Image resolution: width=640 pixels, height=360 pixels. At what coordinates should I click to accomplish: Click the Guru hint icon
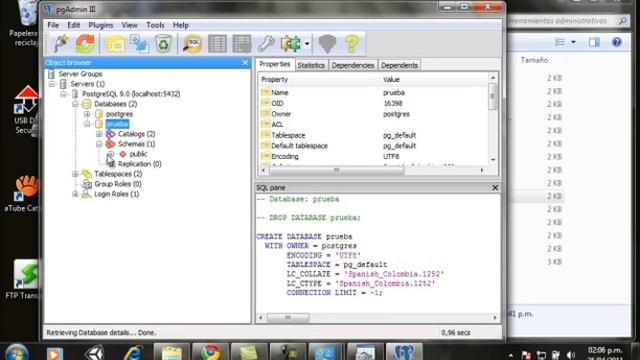coord(327,44)
